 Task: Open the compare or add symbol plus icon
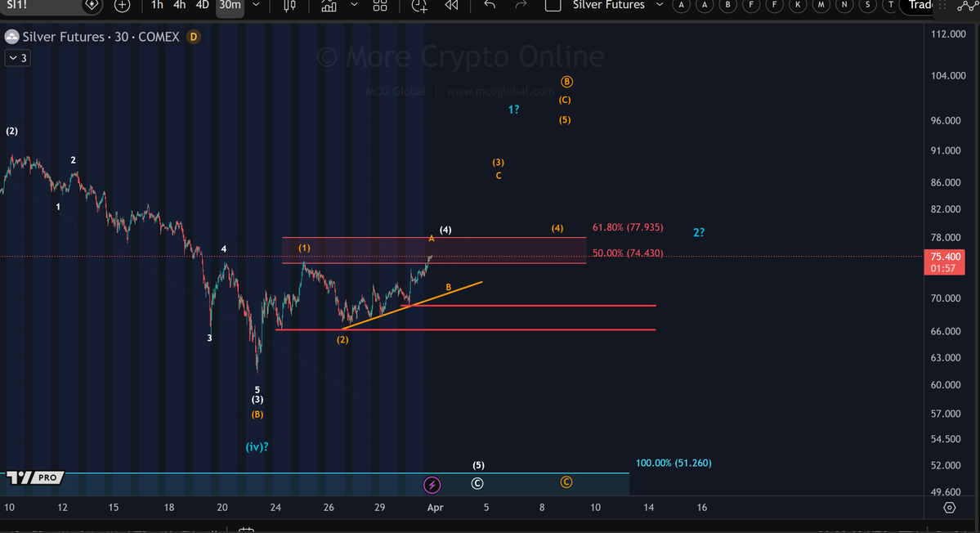tap(123, 6)
